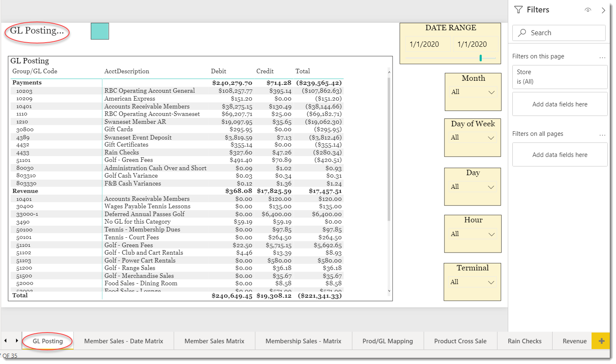
Task: Click Golf - Power Cart Rentals cell
Action: coord(140,260)
